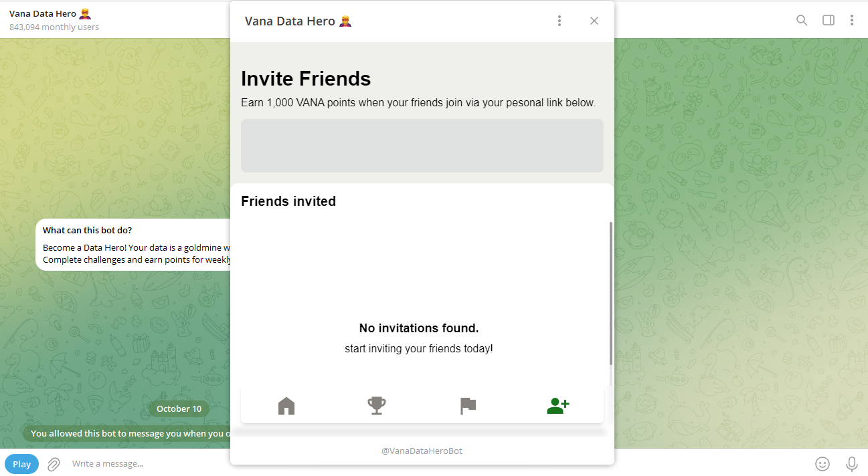
Task: Search in the Telegram chat
Action: click(x=802, y=20)
